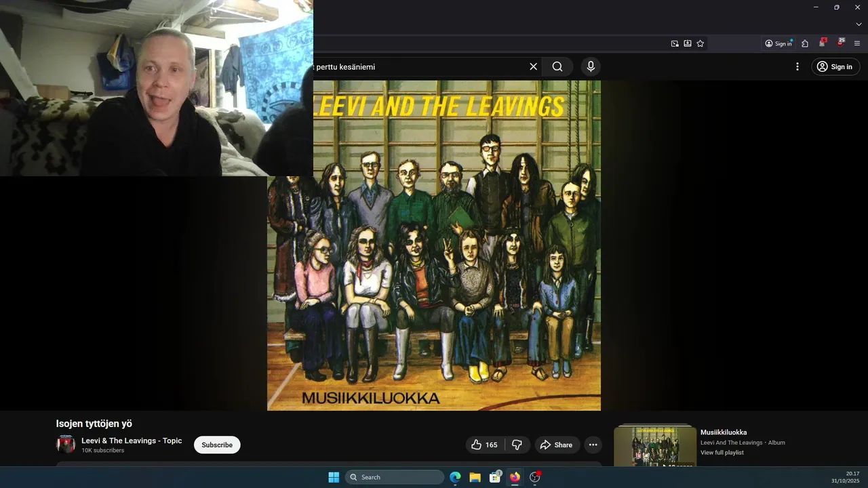Share the video
The image size is (868, 488).
pyautogui.click(x=556, y=445)
